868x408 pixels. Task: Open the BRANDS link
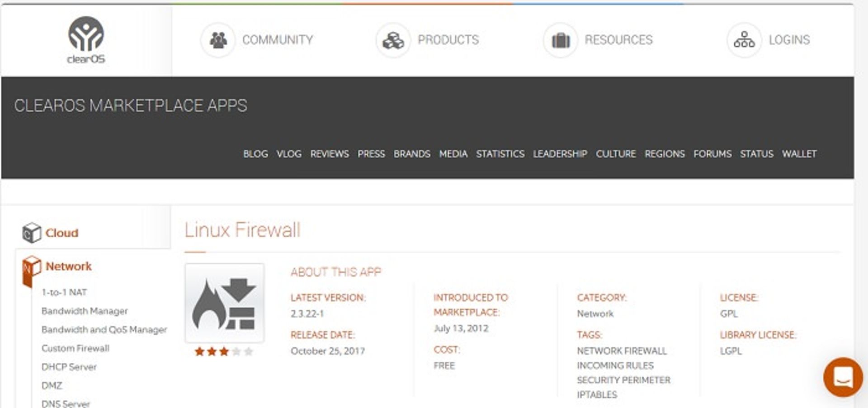pyautogui.click(x=412, y=154)
